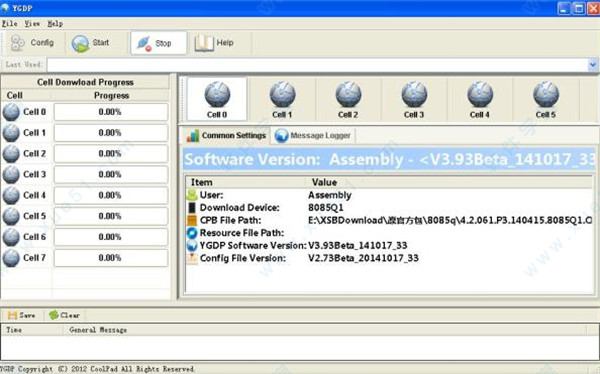600x374 pixels.
Task: Click Cell 7 globe icon in progress list
Action: click(x=11, y=258)
